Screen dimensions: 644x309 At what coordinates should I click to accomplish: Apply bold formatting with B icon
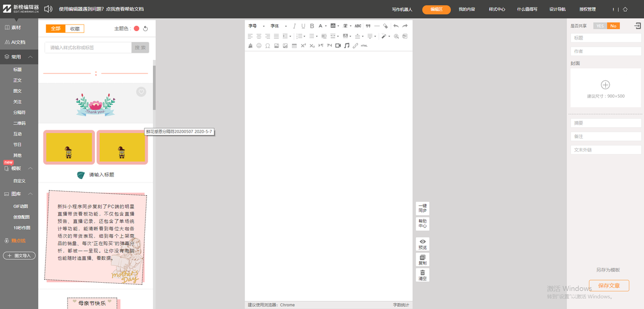coord(312,26)
